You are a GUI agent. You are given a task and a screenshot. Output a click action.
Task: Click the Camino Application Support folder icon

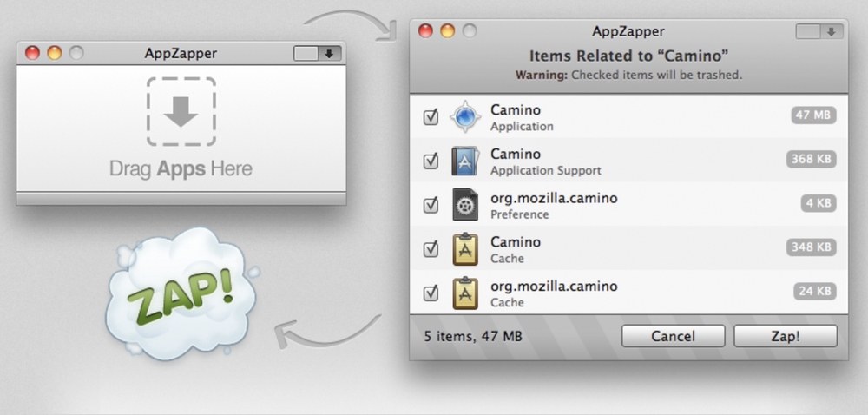(464, 161)
